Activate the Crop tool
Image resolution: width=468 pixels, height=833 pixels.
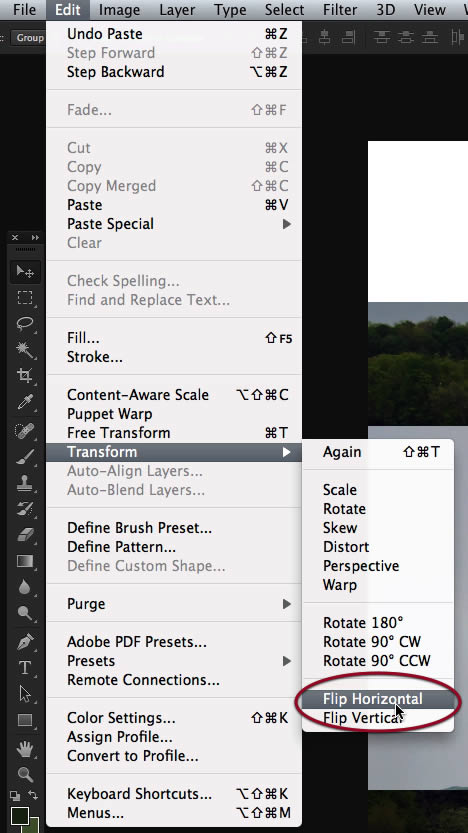(25, 376)
